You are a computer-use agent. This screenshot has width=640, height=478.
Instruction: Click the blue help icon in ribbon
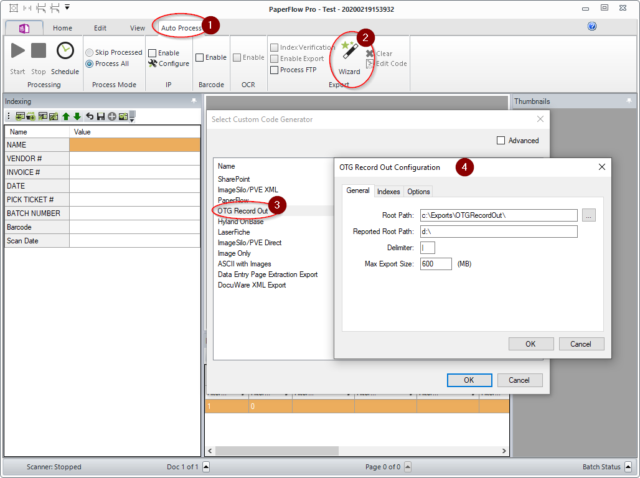[x=592, y=27]
